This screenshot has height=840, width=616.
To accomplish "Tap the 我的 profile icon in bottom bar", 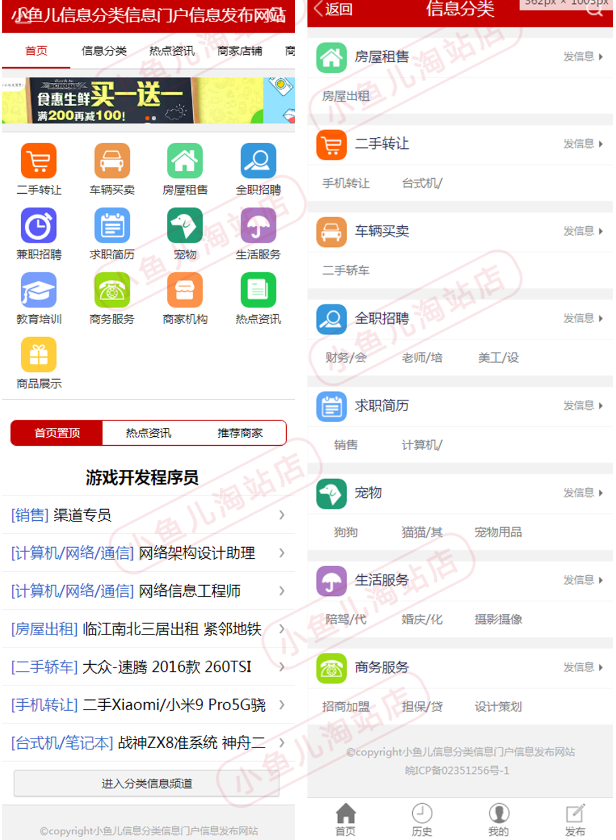I will tap(498, 813).
